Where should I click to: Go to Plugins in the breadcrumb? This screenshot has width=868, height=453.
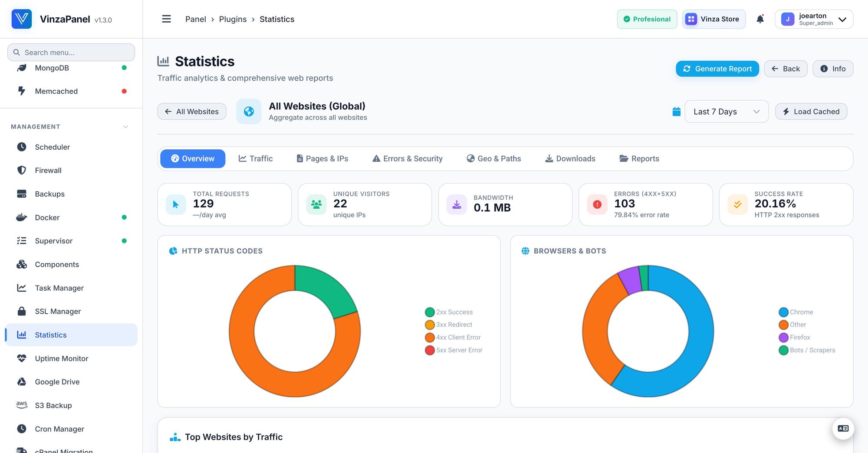(233, 19)
